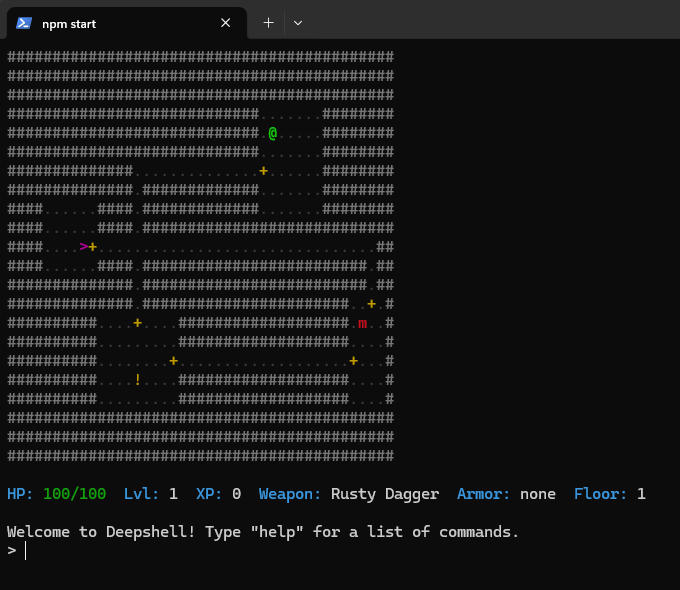Click the Lvl: label
The width and height of the screenshot is (680, 590).
point(141,494)
